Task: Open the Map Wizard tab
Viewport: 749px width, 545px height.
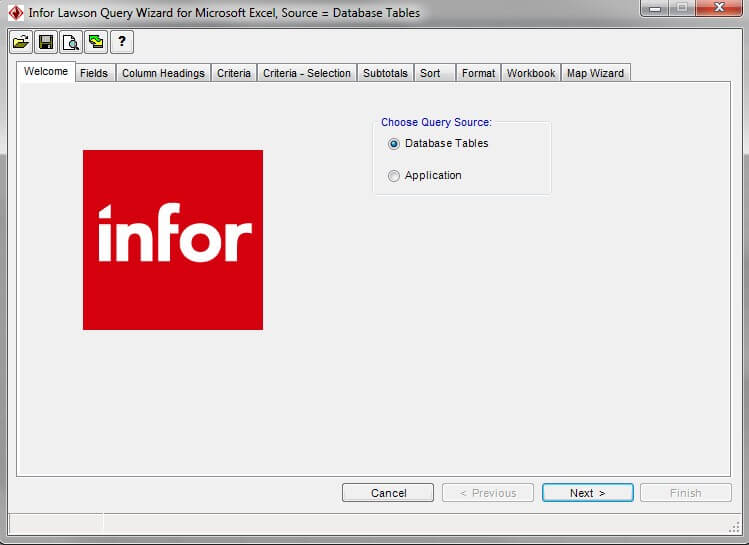Action: click(595, 73)
